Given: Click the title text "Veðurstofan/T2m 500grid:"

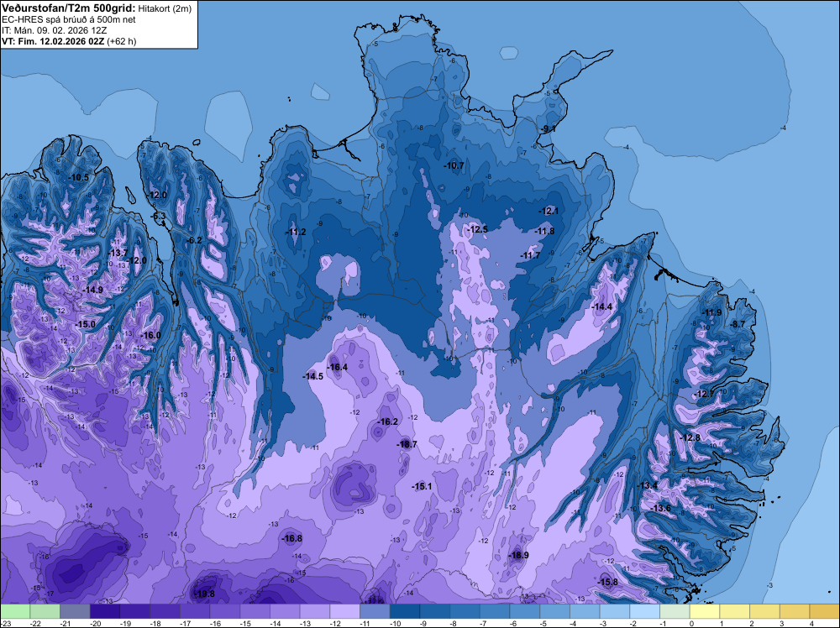Looking at the screenshot, I should pyautogui.click(x=68, y=8).
